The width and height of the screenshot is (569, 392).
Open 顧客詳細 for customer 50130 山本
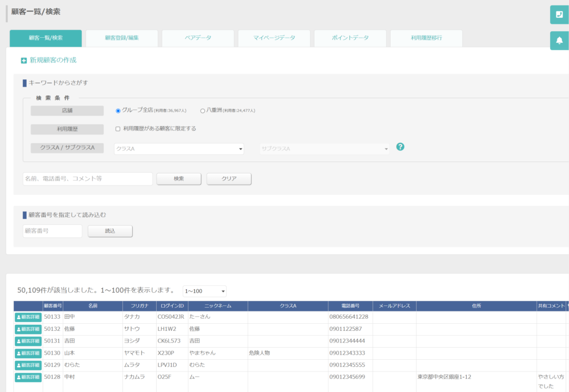pyautogui.click(x=28, y=353)
